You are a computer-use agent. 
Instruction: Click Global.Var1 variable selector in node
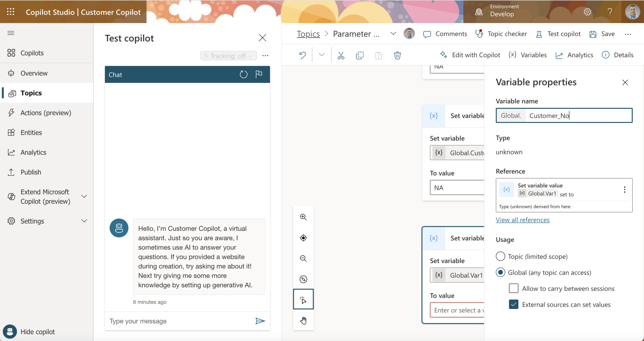(x=457, y=275)
